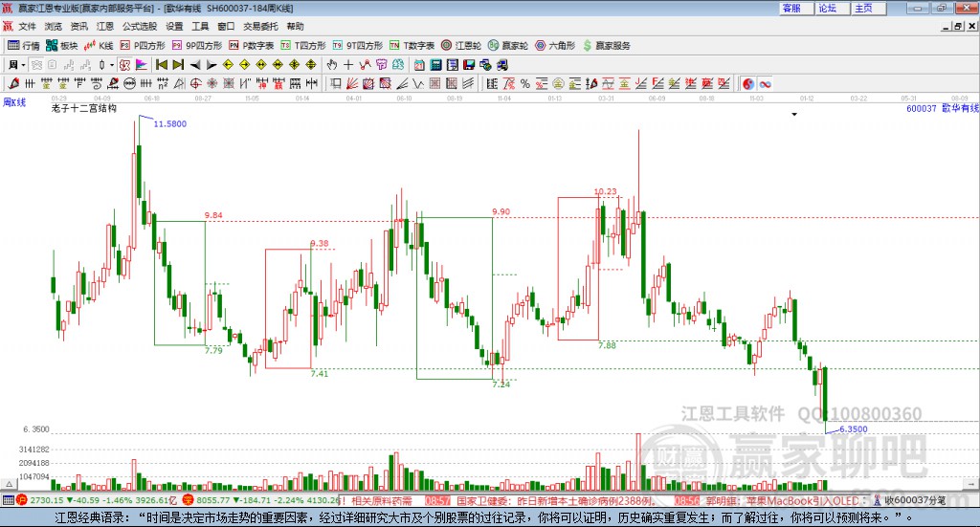Open the 行情 market quotes view
Viewport: 980px width, 527px height.
click(23, 46)
